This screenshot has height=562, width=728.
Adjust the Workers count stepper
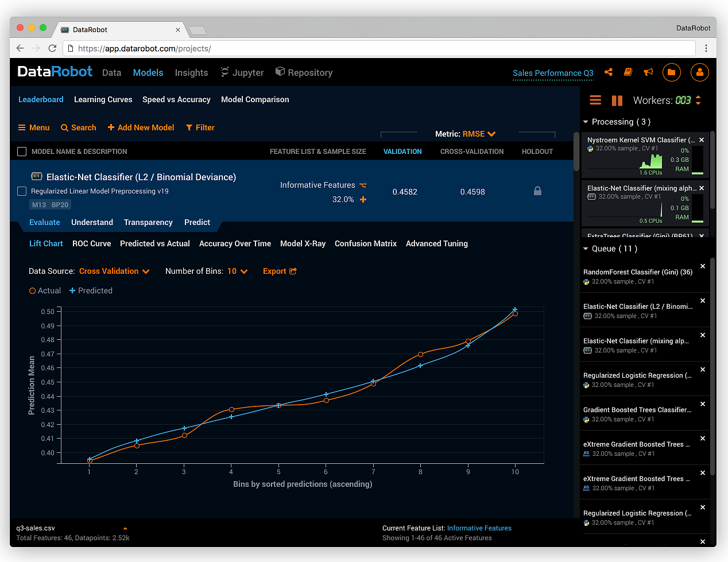698,100
